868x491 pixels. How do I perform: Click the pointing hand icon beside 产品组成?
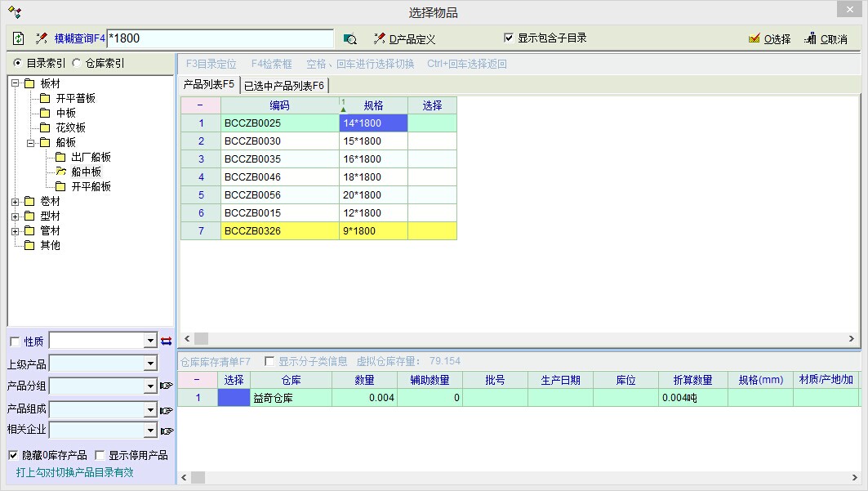[167, 409]
